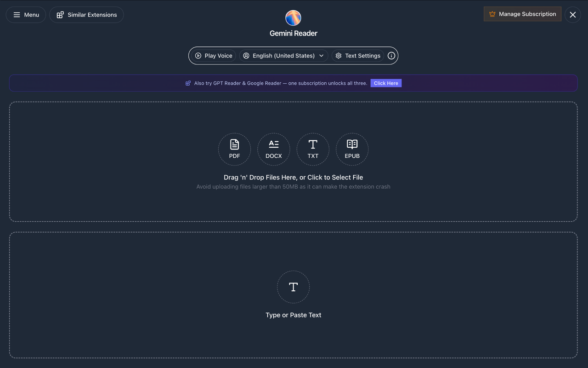Click the 'Also try GPT Reader & Google Reader' text
The width and height of the screenshot is (588, 368).
[x=281, y=83]
